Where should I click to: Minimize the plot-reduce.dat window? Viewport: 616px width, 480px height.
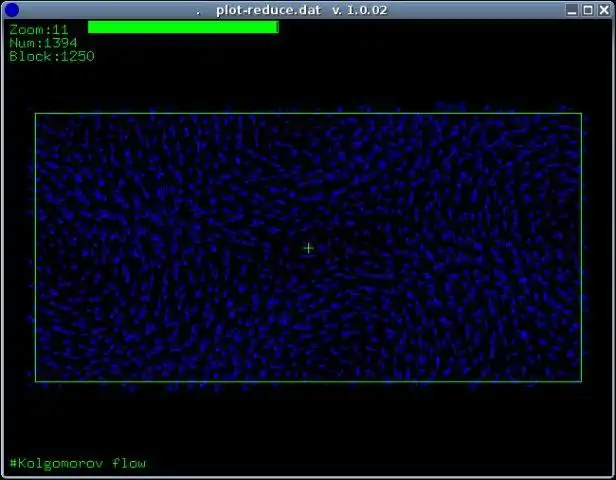pyautogui.click(x=572, y=10)
